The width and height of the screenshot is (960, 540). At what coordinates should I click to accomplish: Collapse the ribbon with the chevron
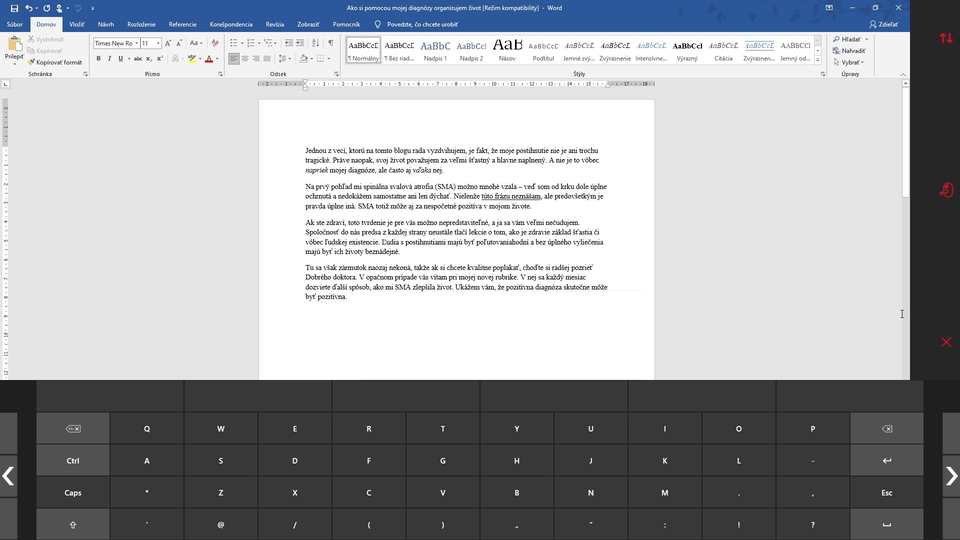point(903,75)
